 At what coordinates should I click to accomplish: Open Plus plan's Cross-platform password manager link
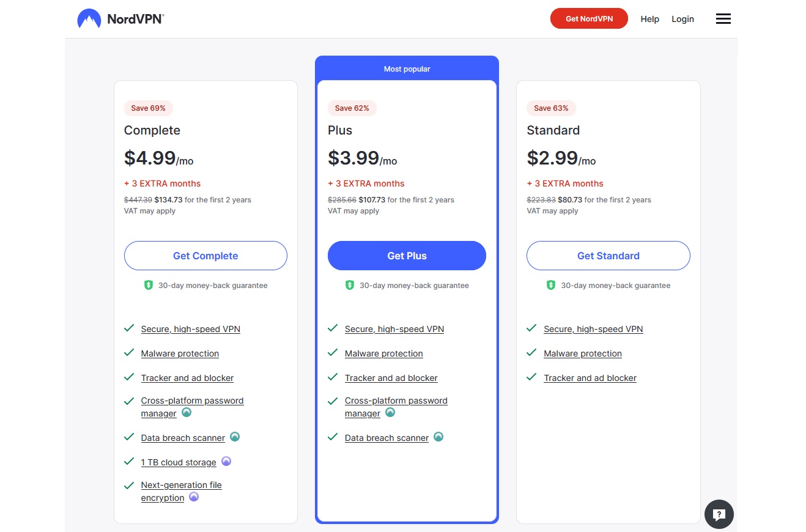[x=396, y=407]
